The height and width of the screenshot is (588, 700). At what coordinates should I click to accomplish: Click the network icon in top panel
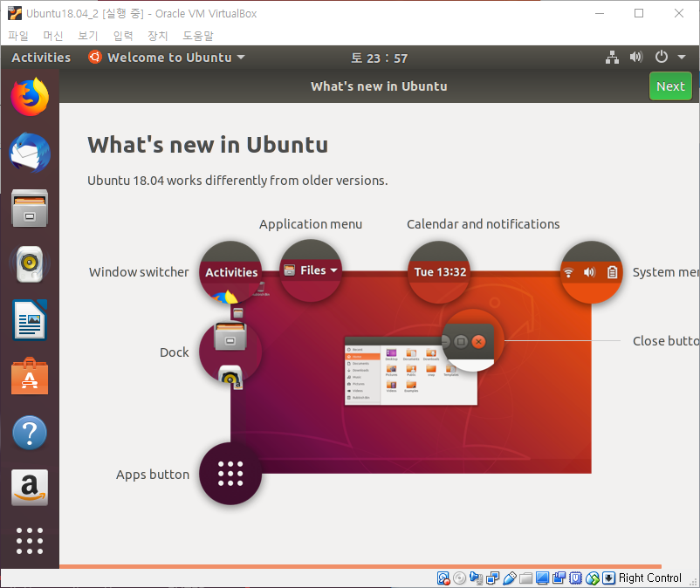pyautogui.click(x=612, y=58)
